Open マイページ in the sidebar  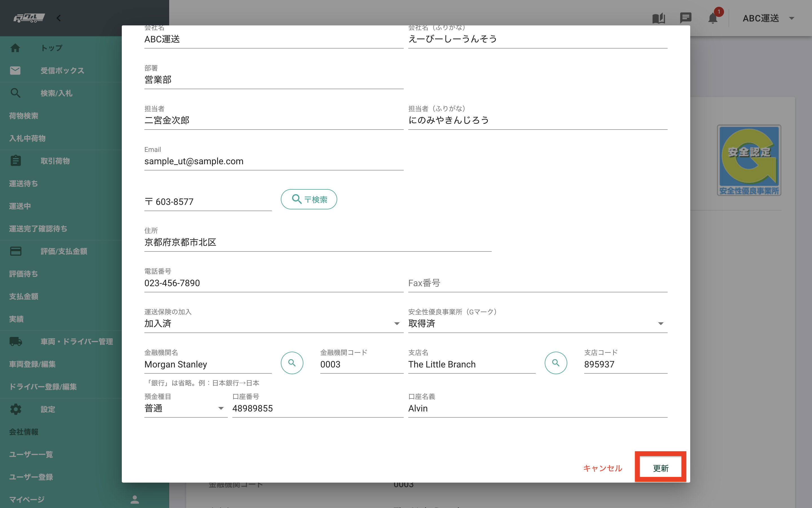tap(27, 499)
